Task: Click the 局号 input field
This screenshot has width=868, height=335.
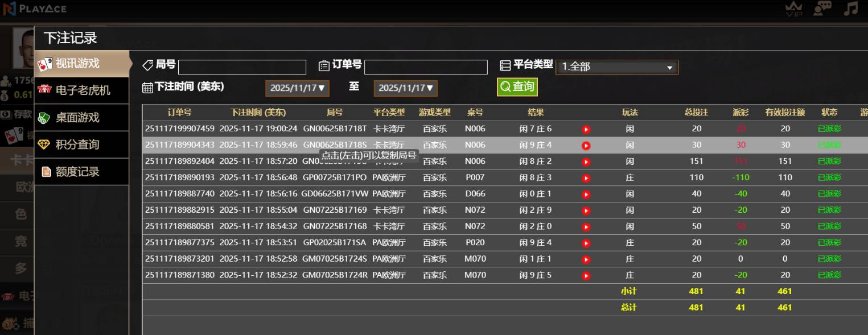Action: [242, 67]
